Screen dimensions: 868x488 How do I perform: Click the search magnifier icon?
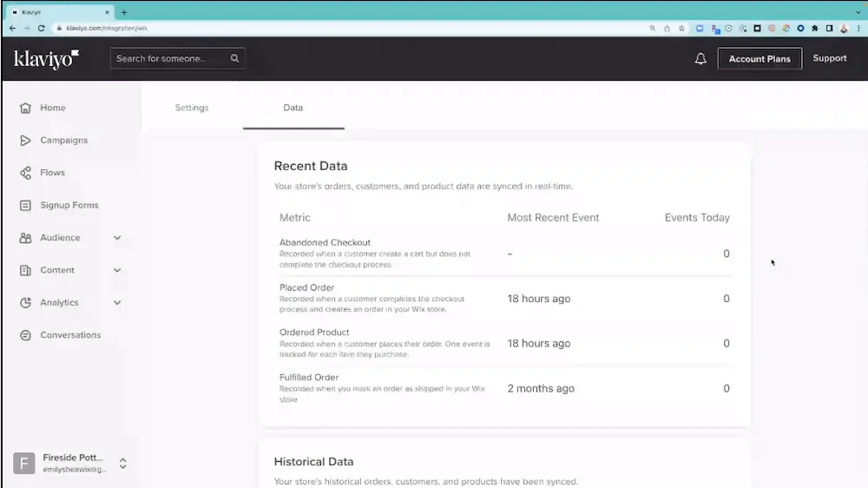click(234, 59)
